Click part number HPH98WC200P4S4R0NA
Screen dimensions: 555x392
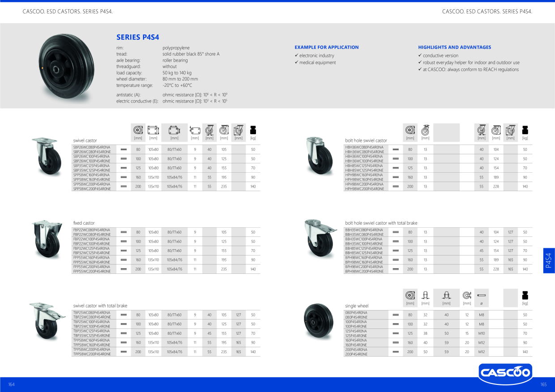click(364, 184)
